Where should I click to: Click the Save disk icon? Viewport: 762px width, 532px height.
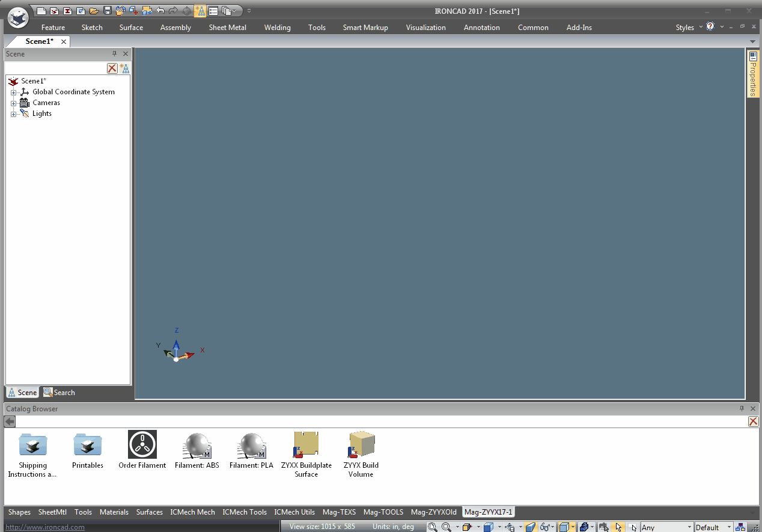[x=108, y=11]
